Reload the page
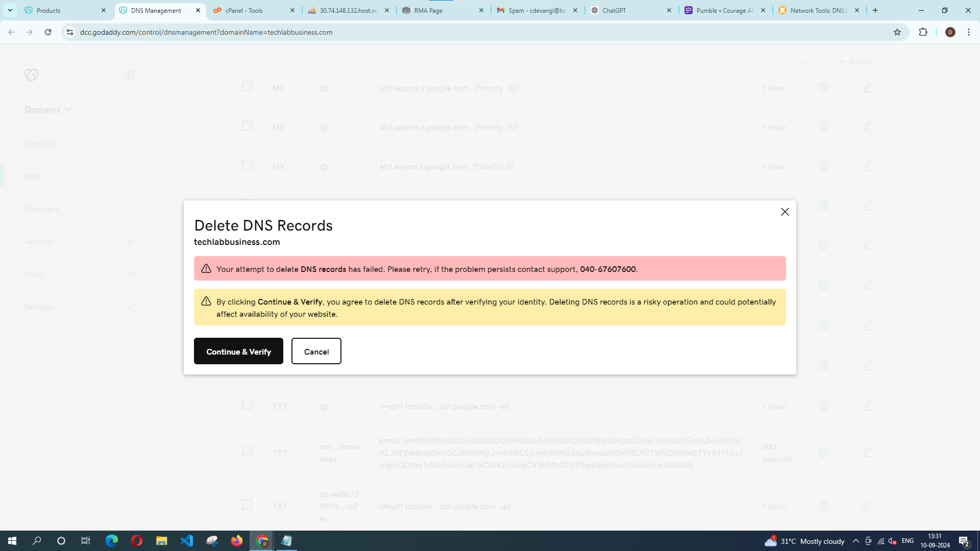This screenshot has width=980, height=551. point(48,32)
